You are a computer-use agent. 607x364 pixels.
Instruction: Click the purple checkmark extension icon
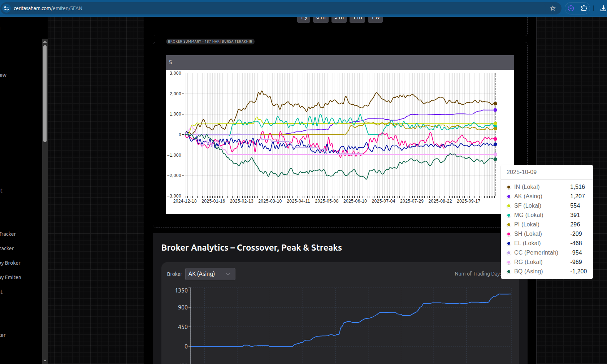pos(571,8)
